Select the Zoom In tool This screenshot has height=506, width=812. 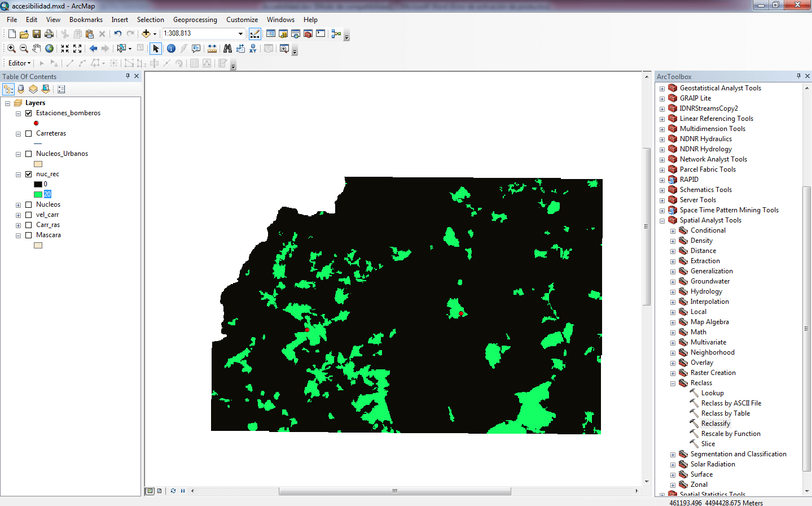11,49
